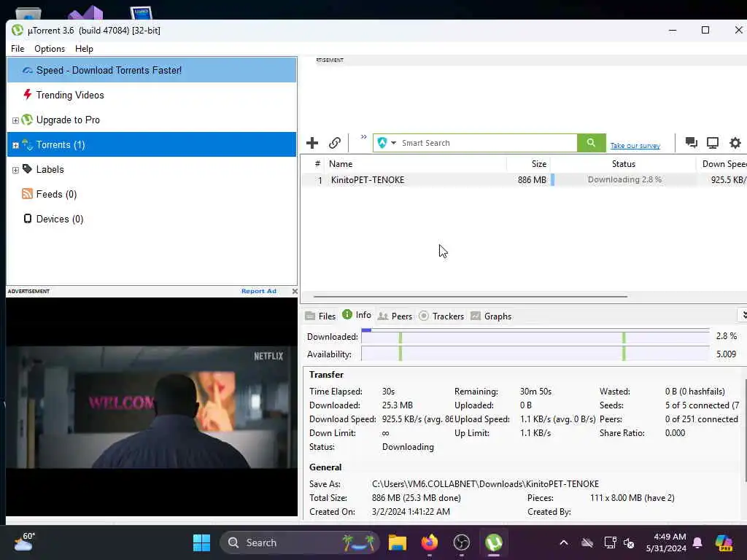Switch to the Peers tab
The image size is (747, 560).
coord(395,316)
